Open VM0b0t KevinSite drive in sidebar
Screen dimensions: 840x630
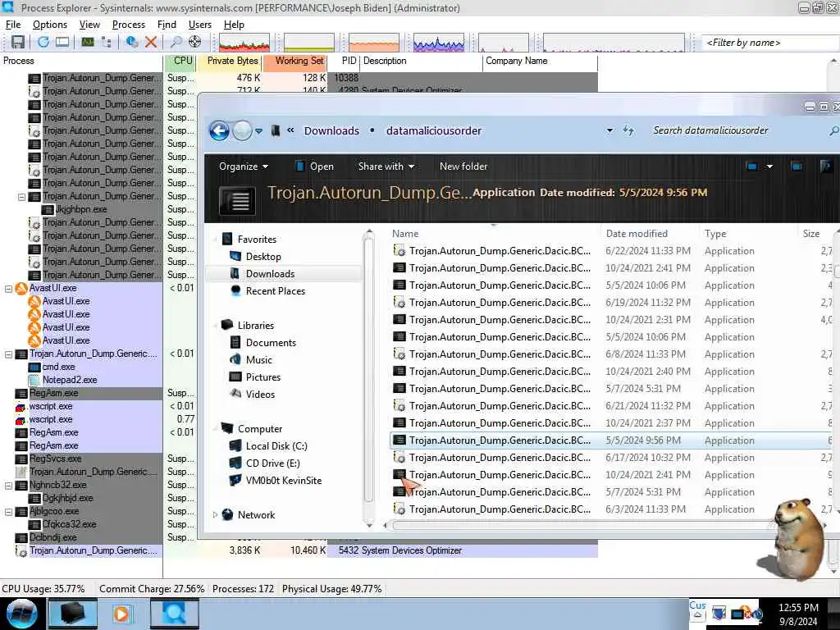click(x=283, y=481)
